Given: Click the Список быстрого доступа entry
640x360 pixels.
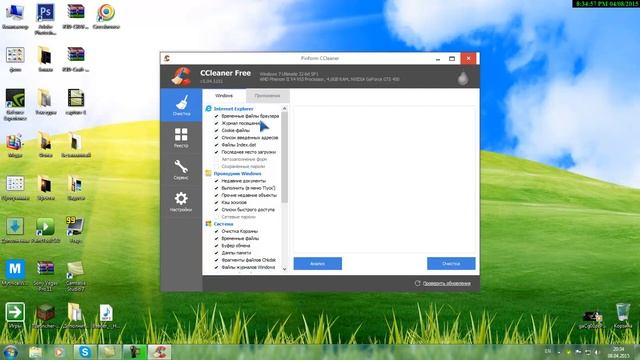Looking at the screenshot, I should tap(248, 210).
